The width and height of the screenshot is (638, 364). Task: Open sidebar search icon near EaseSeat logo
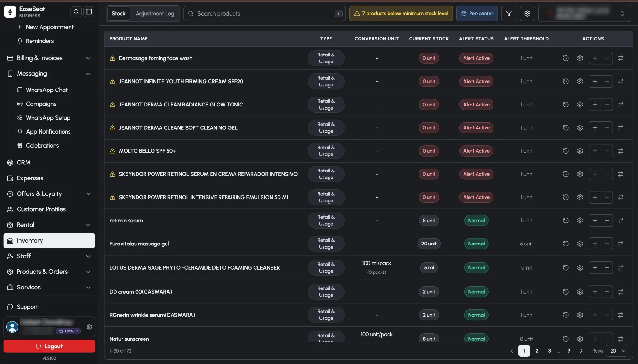tap(76, 12)
